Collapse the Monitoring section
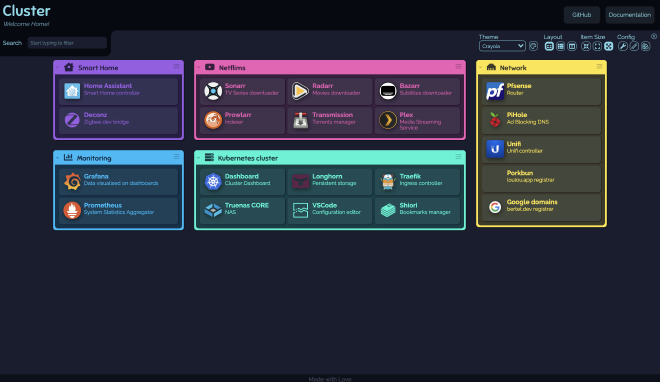This screenshot has width=660, height=382. point(58,158)
